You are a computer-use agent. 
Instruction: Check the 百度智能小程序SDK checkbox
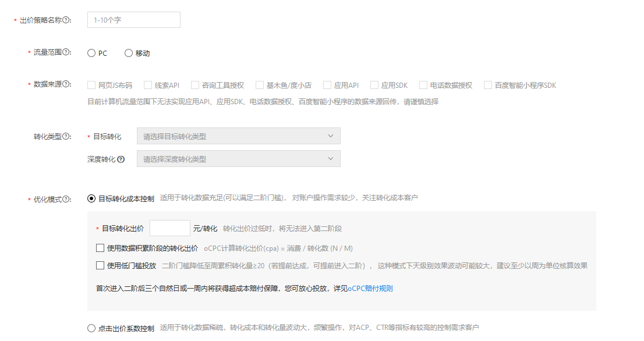point(488,85)
